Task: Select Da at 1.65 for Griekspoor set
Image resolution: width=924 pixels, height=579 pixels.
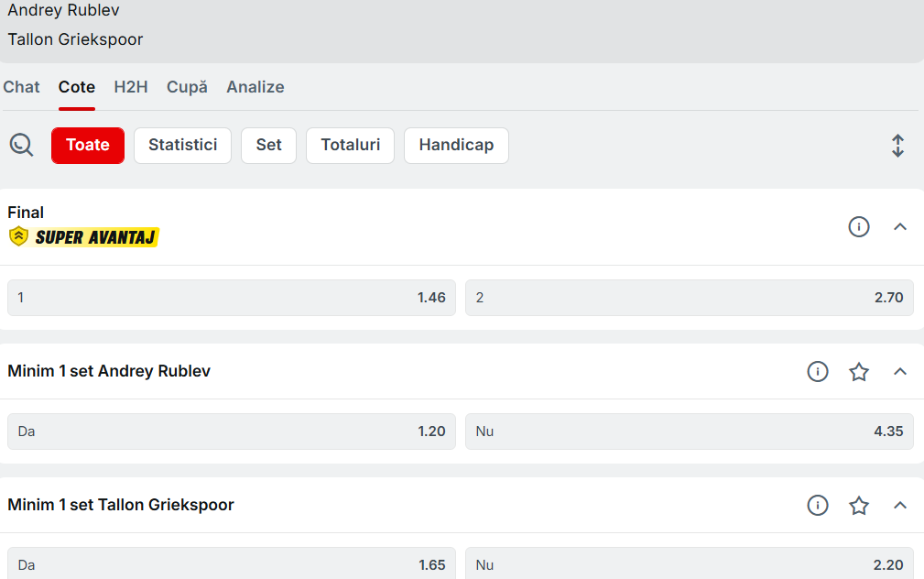Action: [x=231, y=564]
